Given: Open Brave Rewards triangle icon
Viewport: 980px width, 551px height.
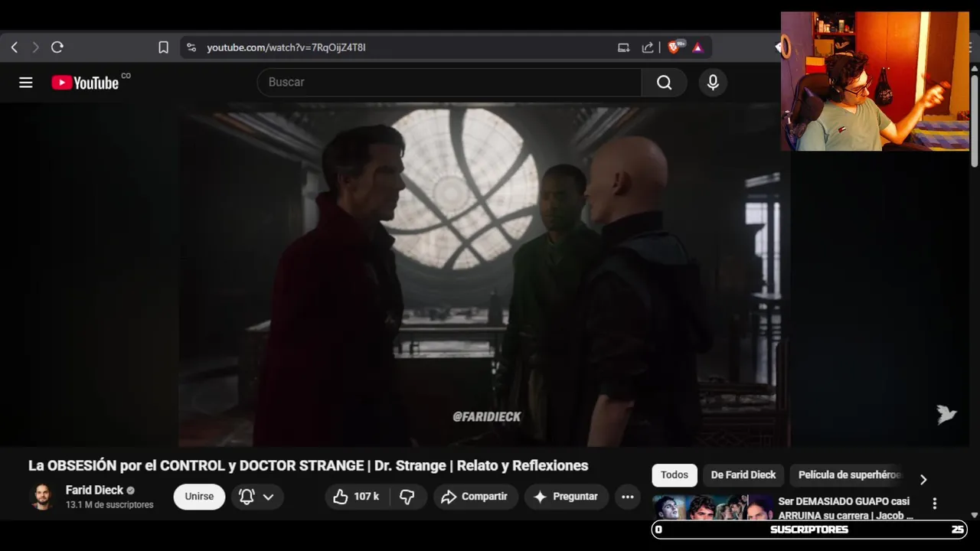Looking at the screenshot, I should [x=697, y=47].
